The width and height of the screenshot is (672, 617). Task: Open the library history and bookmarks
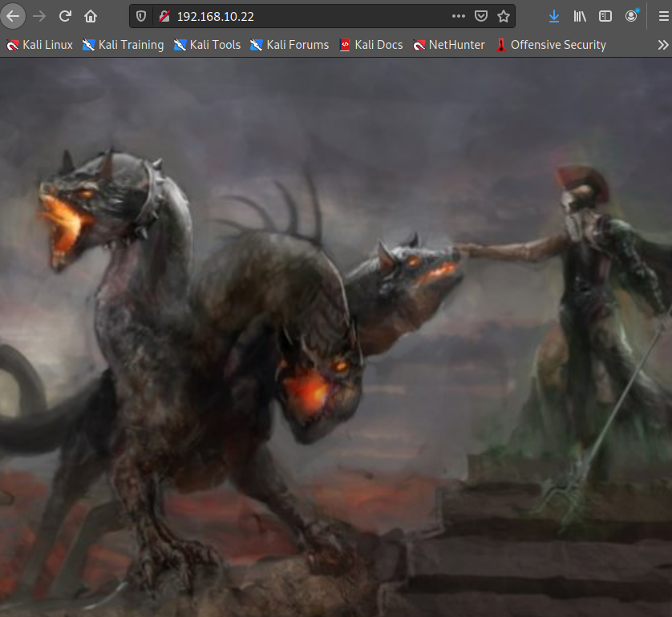pos(580,16)
